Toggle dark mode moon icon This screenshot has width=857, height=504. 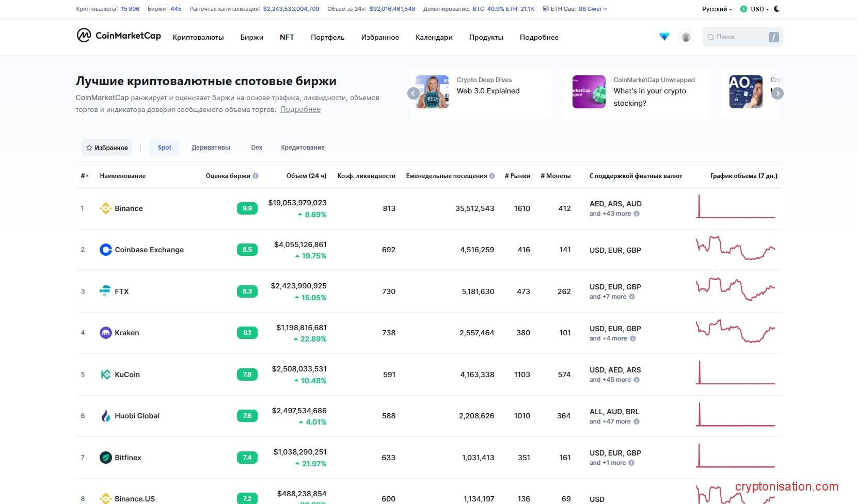(777, 9)
